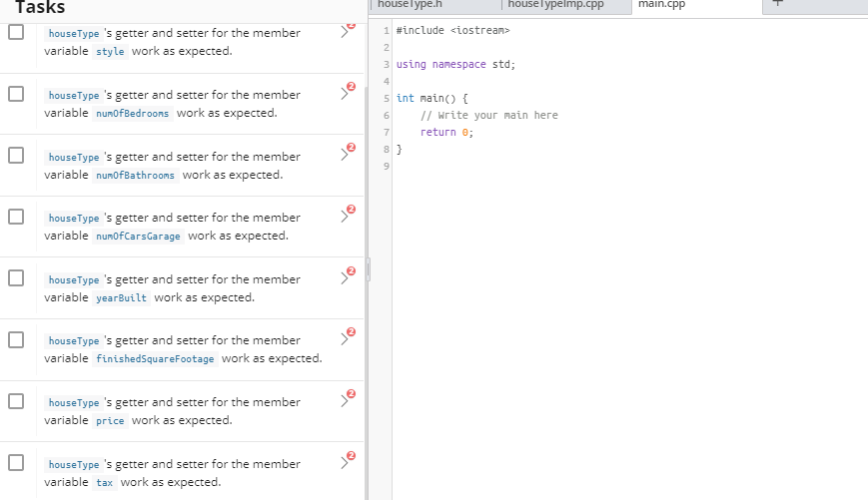This screenshot has width=868, height=500.
Task: Click line number 9 in gutter
Action: (387, 167)
